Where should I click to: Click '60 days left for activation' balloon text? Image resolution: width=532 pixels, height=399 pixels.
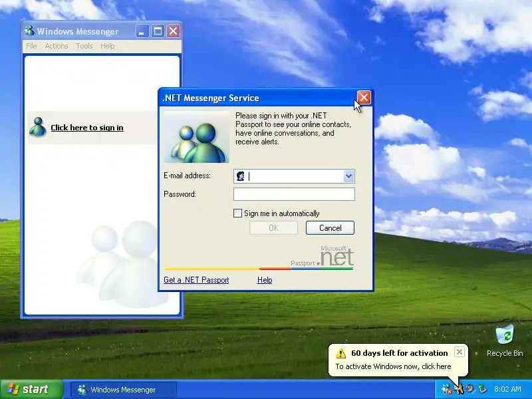coord(400,353)
